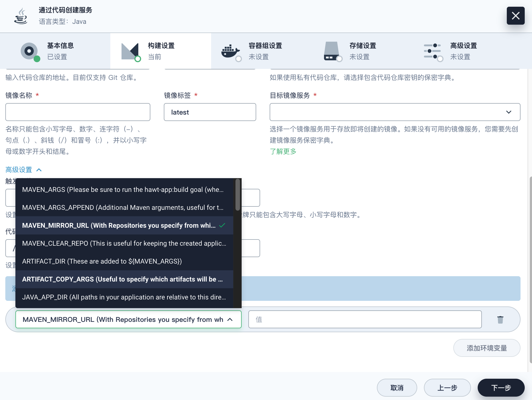Click the green checkmark beside MAVEN_MIRROR_URL
The image size is (532, 400).
coord(222,225)
